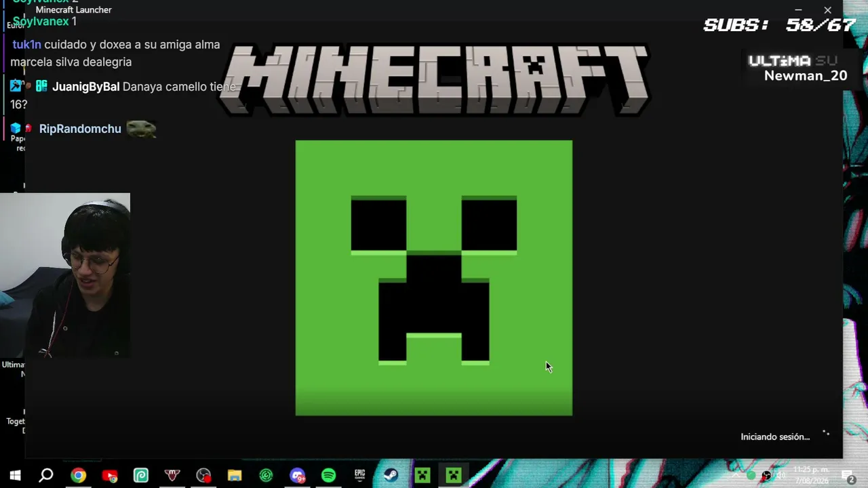Click the 'Iniciando sesión...' status text

click(x=775, y=437)
